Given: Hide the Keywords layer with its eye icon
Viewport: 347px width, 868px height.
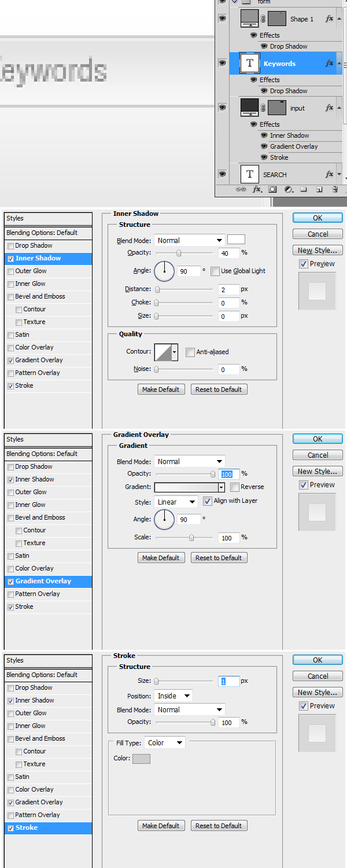Looking at the screenshot, I should pos(222,63).
